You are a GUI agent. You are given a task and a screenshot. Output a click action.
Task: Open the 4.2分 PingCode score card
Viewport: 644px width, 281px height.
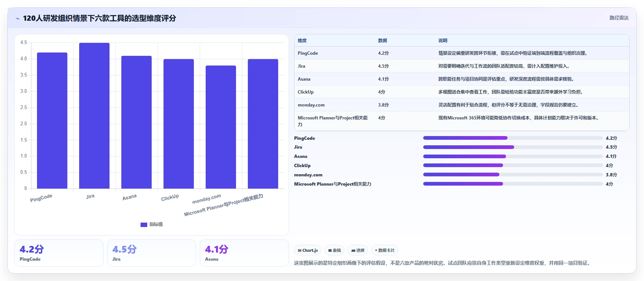pos(59,253)
